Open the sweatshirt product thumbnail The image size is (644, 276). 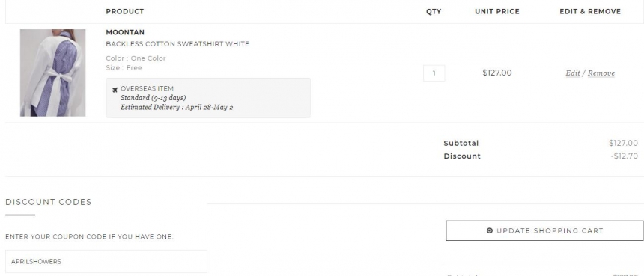tap(53, 73)
